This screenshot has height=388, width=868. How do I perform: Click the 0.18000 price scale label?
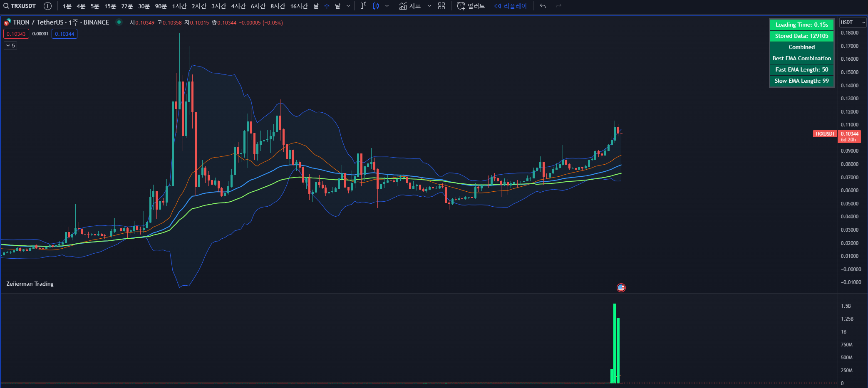849,33
